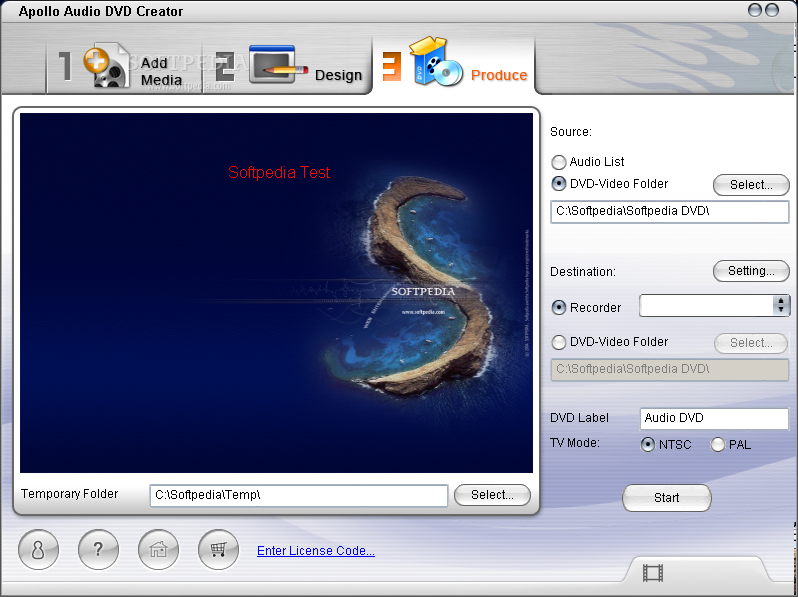Visit homepage via the house icon
Viewport: 798px width, 597px height.
[x=158, y=550]
